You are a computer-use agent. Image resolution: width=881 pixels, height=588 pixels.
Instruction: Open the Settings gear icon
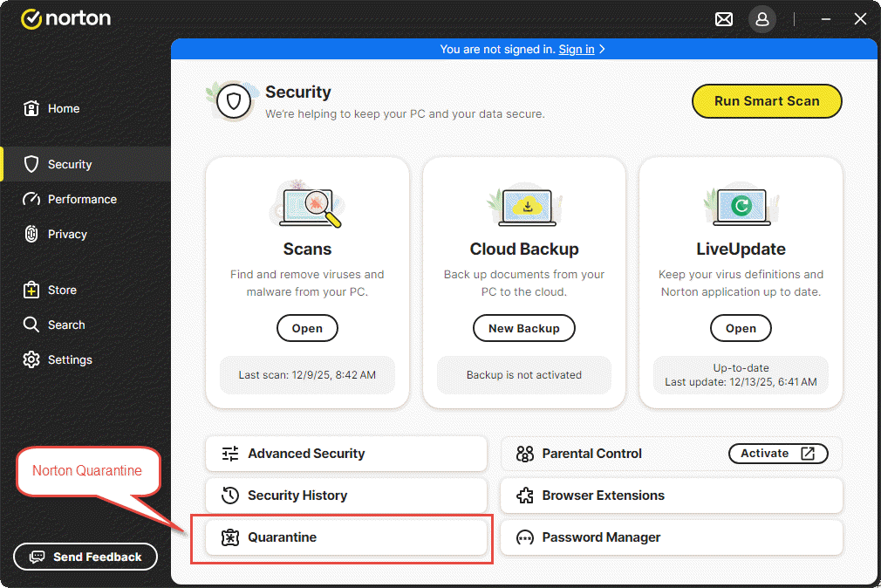coord(32,359)
